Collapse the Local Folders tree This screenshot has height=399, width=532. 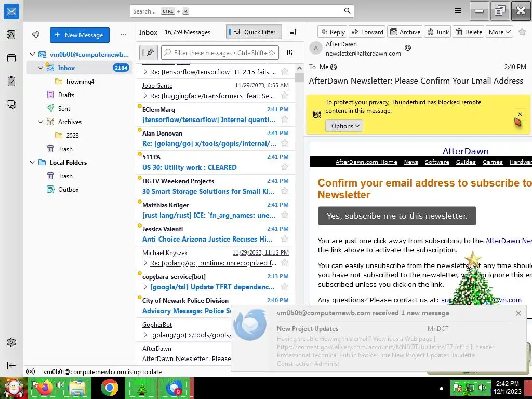point(32,162)
